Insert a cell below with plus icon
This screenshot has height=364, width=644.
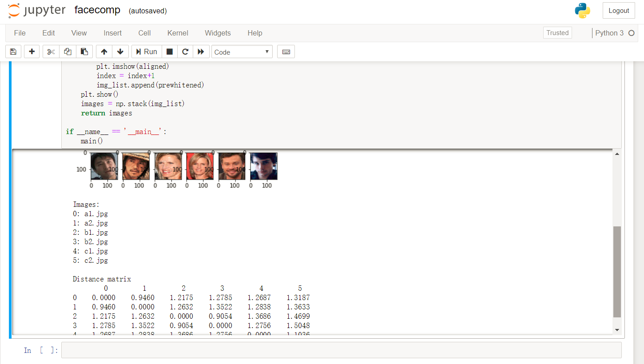pos(32,52)
